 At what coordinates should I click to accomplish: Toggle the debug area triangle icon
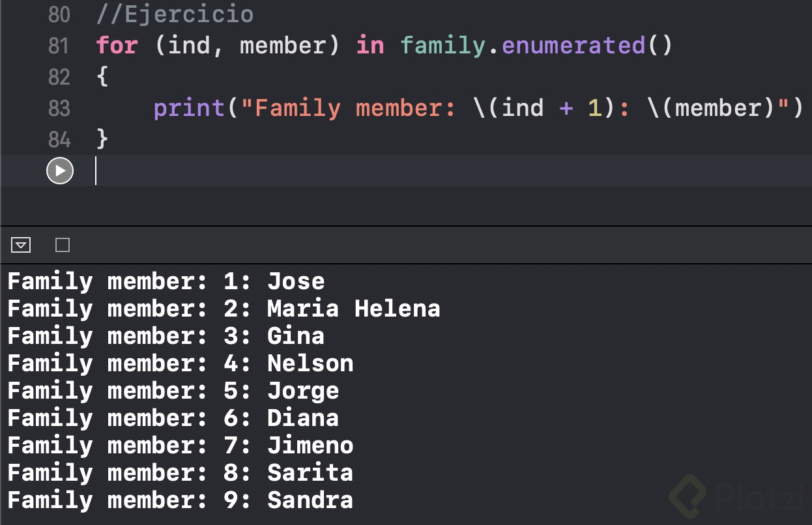pyautogui.click(x=21, y=245)
